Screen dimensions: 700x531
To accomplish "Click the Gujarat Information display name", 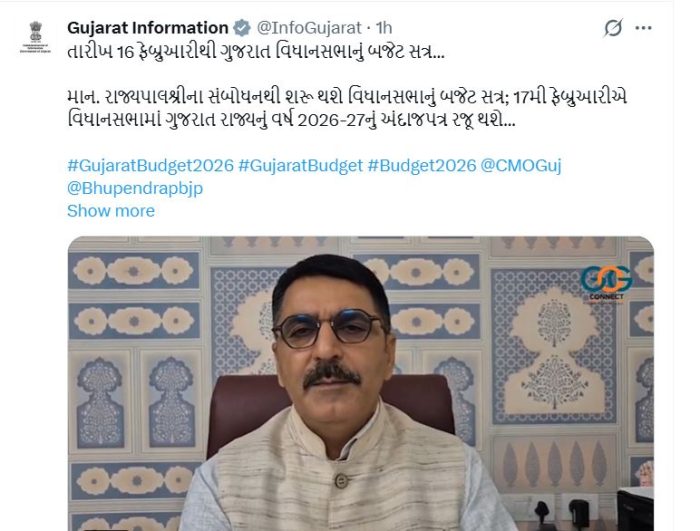I will (x=148, y=28).
